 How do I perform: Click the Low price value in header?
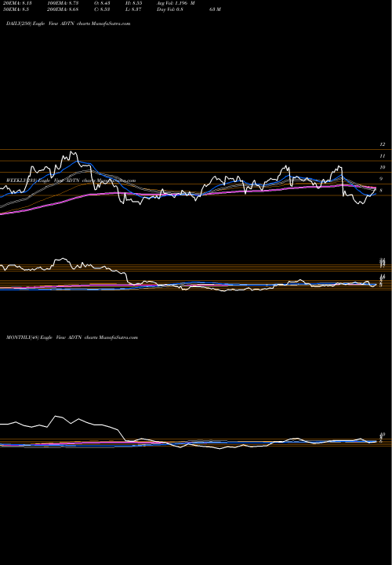[x=134, y=9]
